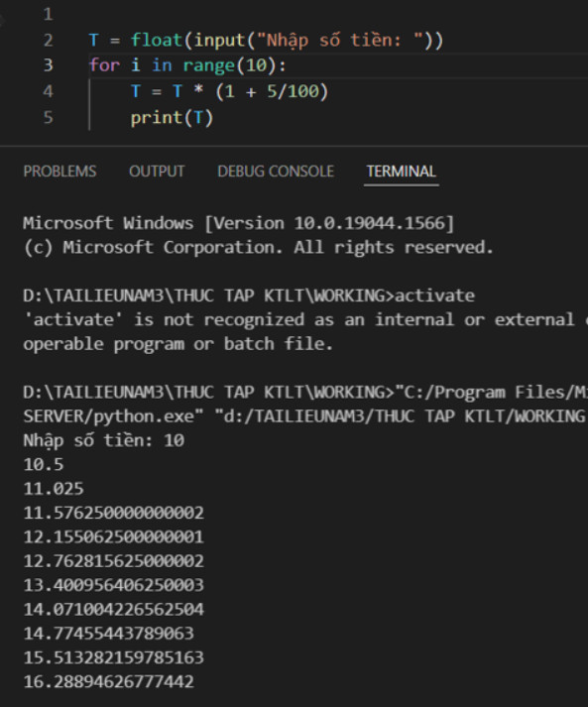Viewport: 588px width, 707px height.
Task: Select the DEBUG CONSOLE tab
Action: coord(276,172)
